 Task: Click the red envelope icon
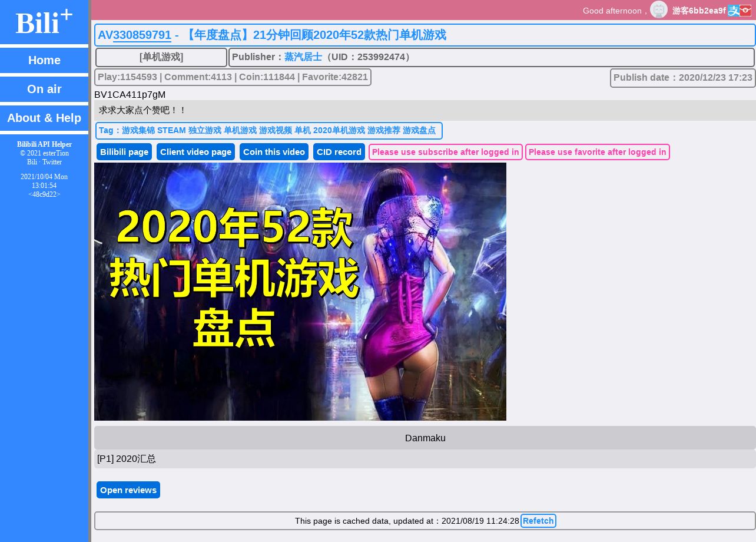pyautogui.click(x=745, y=11)
